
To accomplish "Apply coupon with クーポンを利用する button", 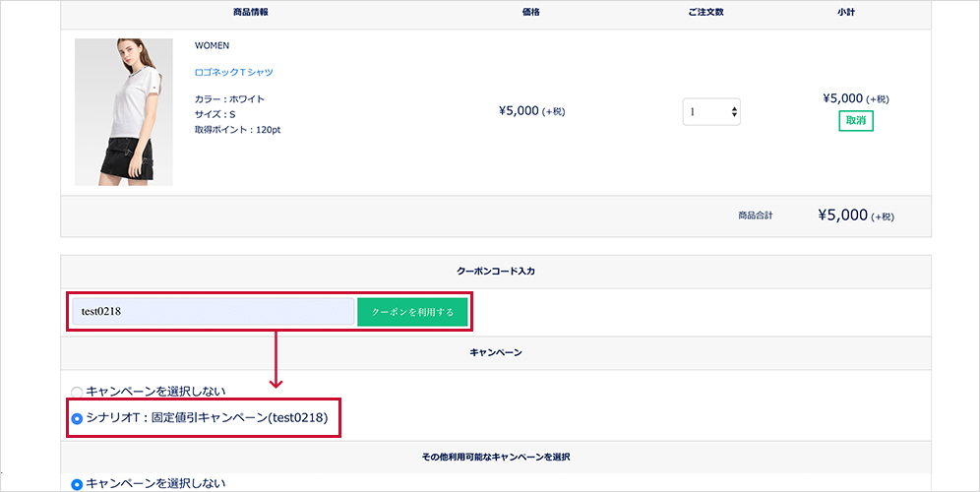I will pos(412,312).
